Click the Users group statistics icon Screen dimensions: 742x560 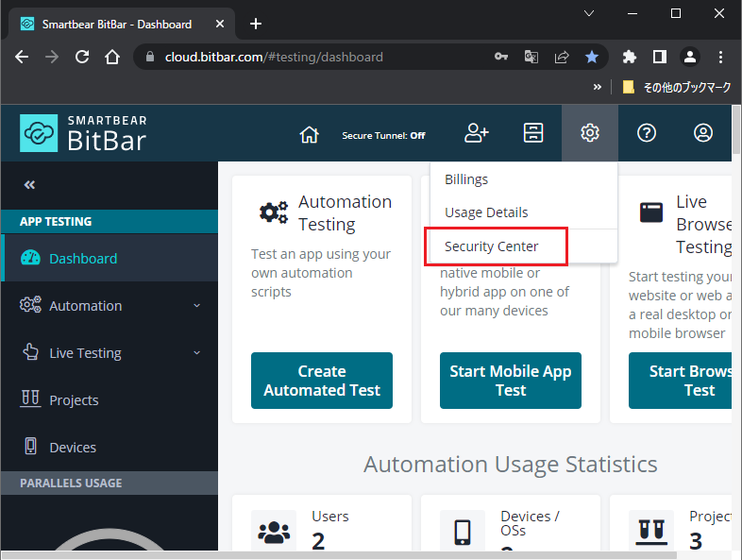click(274, 532)
